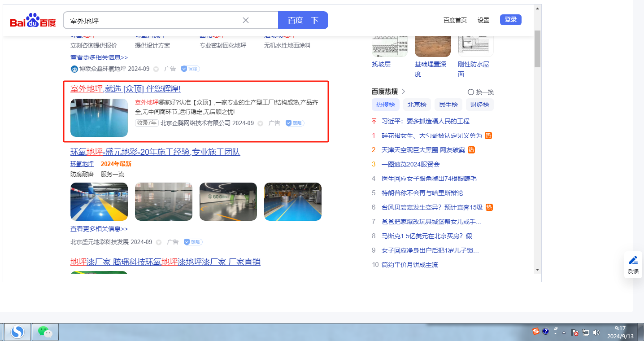Viewport: 644px width, 341px height.
Task: Open headline 习近平：要多抓造福人民的工程
Action: [x=426, y=121]
